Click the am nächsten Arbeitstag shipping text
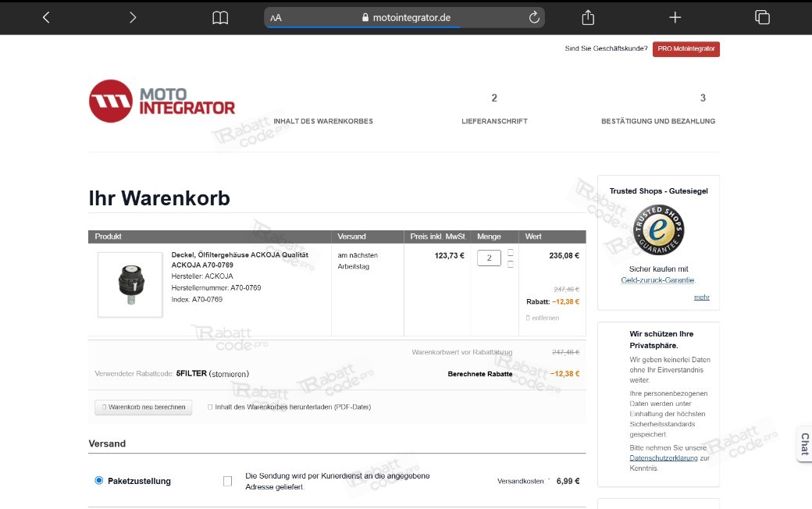812x509 pixels. pyautogui.click(x=358, y=261)
